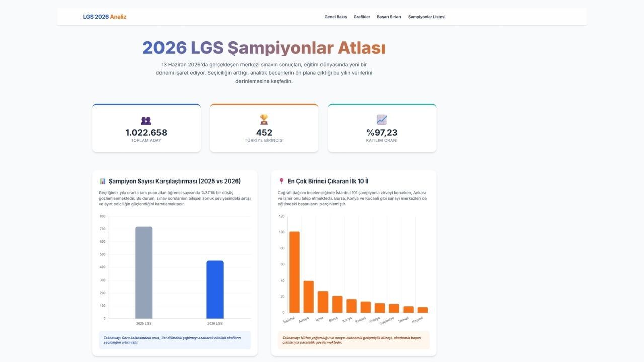
Task: Navigate to Şampiyonlar Listesi
Action: [427, 17]
